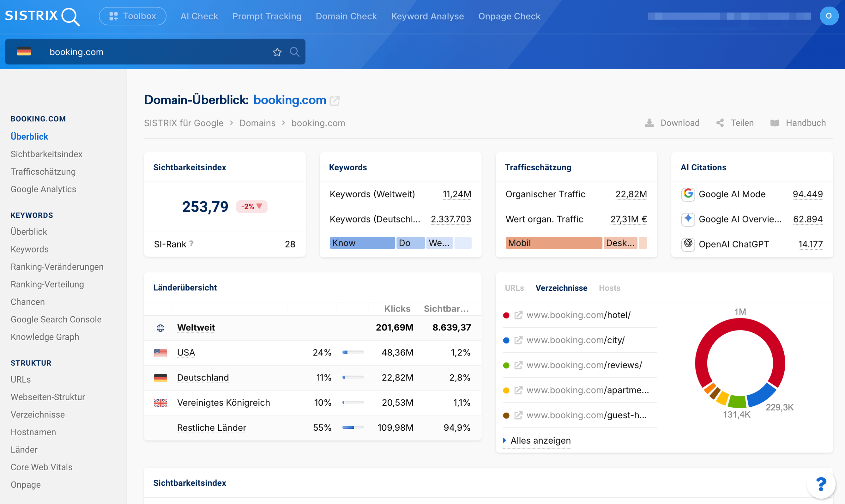Open external link icon for /apartme... directory
Viewport: 845px width, 504px height.
coord(518,390)
